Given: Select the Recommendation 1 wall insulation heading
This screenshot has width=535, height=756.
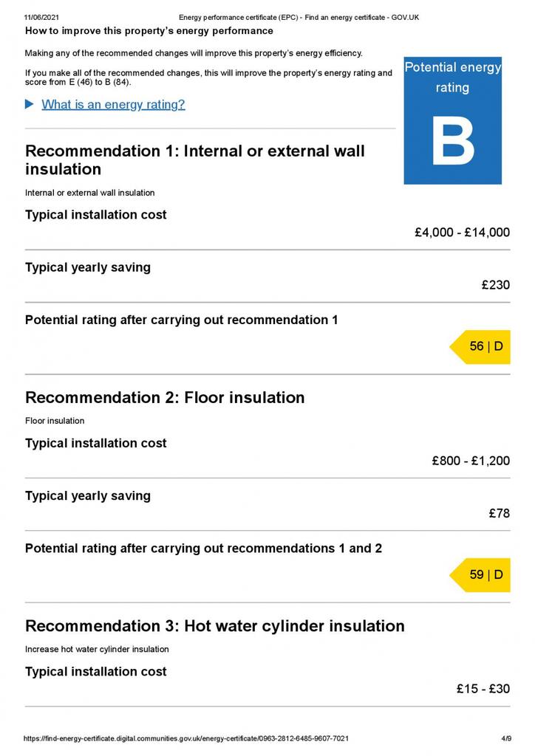Looking at the screenshot, I should pyautogui.click(x=195, y=160).
